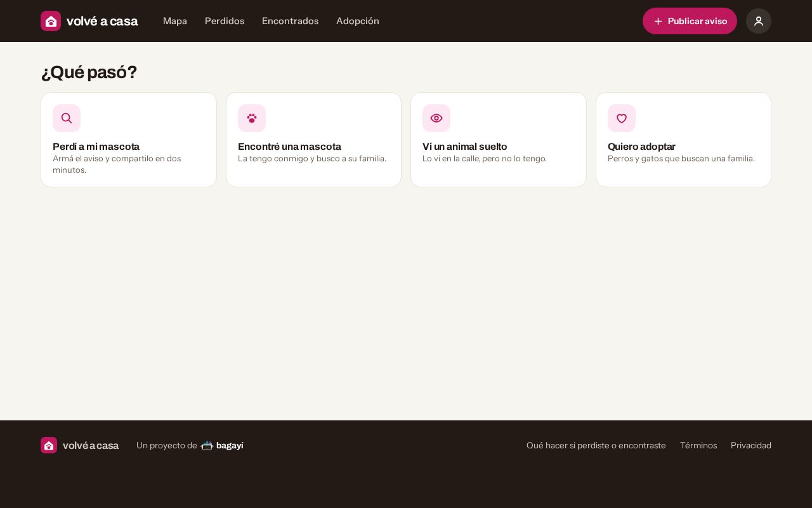Click the heart icon on Quiero adoptar card
812x508 pixels.
tap(622, 118)
